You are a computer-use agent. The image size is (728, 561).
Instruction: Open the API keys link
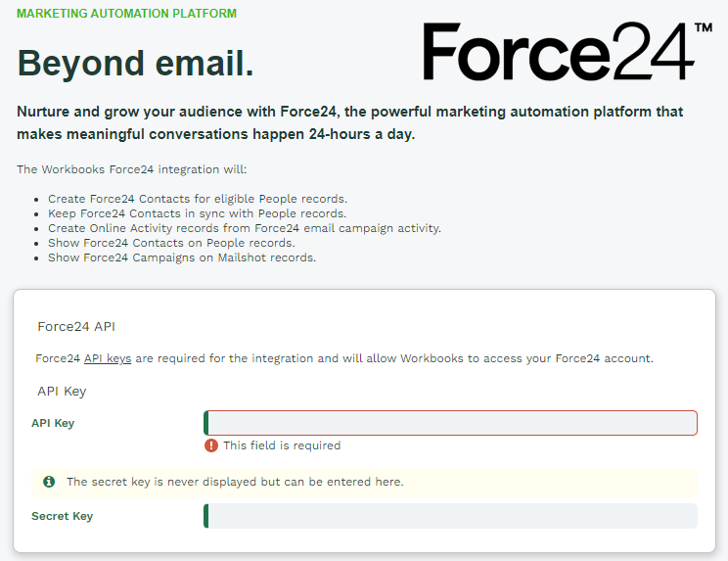coord(108,358)
